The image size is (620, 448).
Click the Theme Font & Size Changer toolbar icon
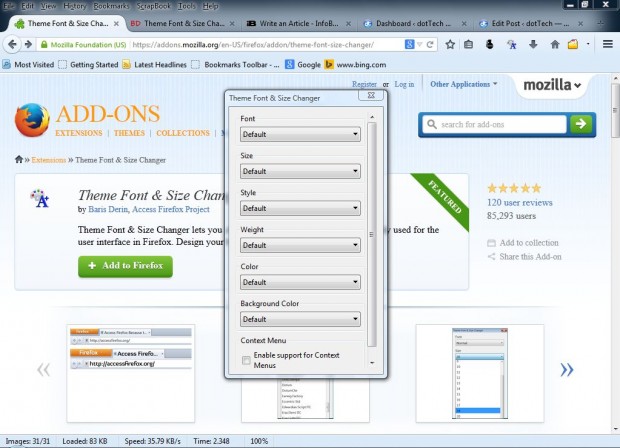pyautogui.click(x=512, y=45)
